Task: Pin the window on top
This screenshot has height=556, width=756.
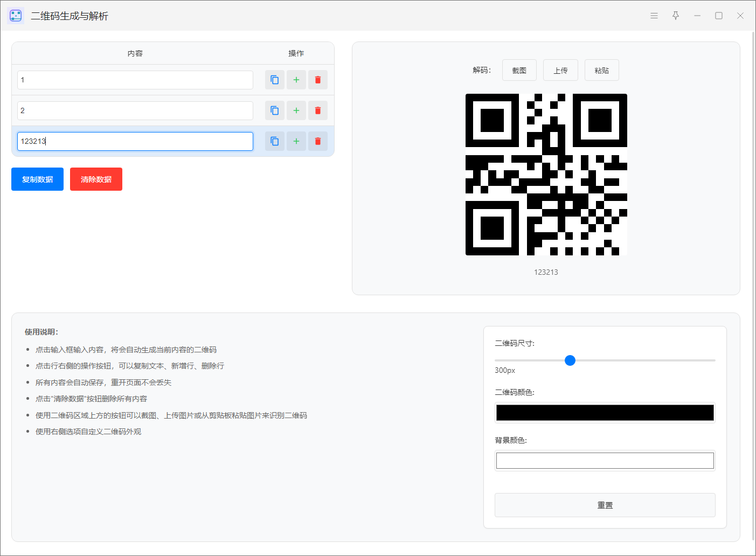Action: tap(676, 16)
